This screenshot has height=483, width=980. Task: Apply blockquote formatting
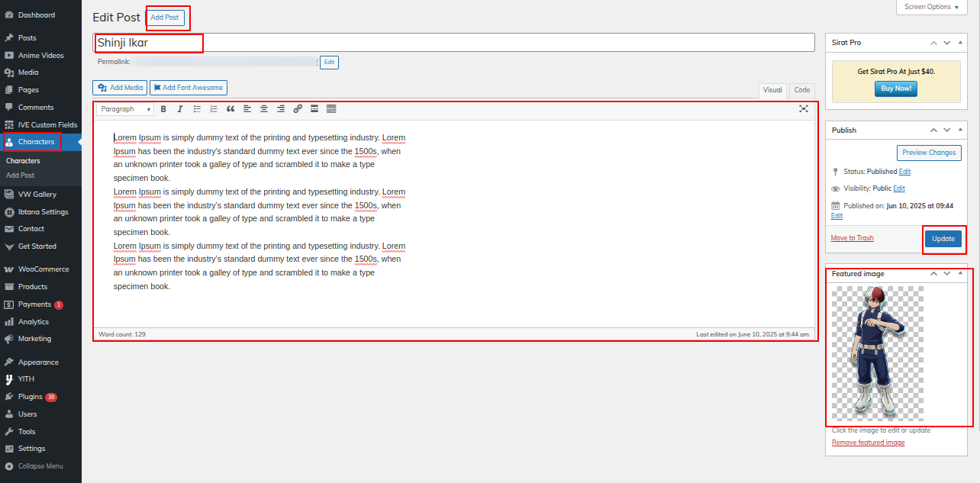pyautogui.click(x=230, y=109)
